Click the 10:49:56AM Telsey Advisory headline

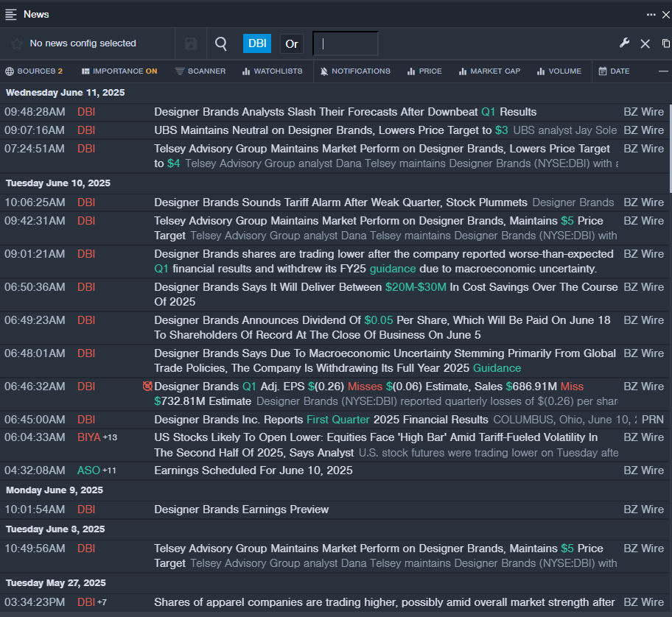tap(379, 556)
